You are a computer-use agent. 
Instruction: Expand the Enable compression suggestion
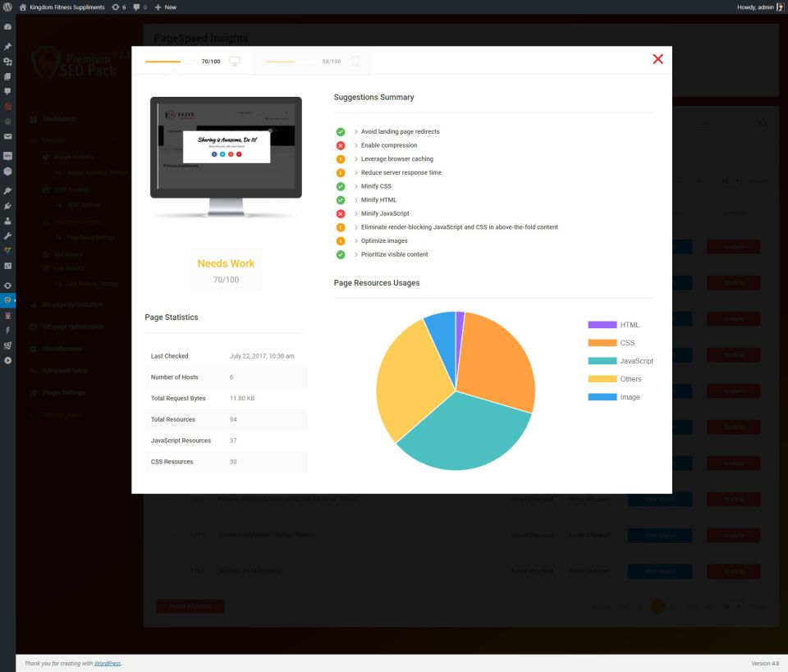click(x=389, y=145)
